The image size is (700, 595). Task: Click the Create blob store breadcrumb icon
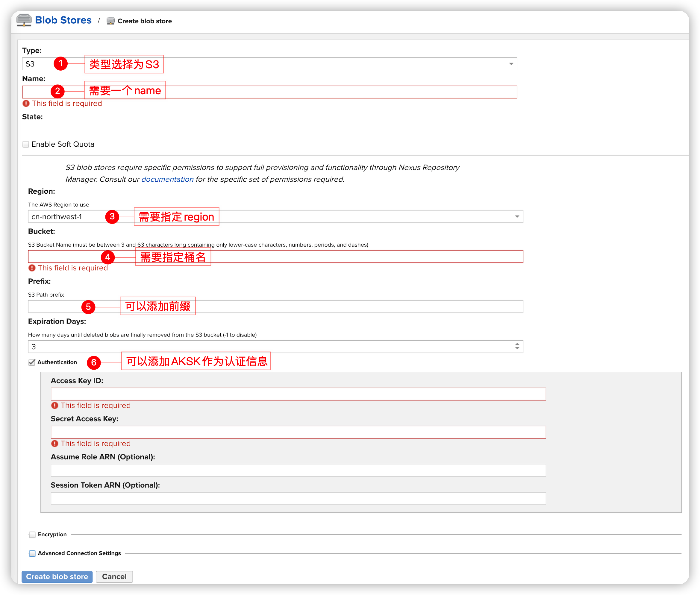point(110,21)
